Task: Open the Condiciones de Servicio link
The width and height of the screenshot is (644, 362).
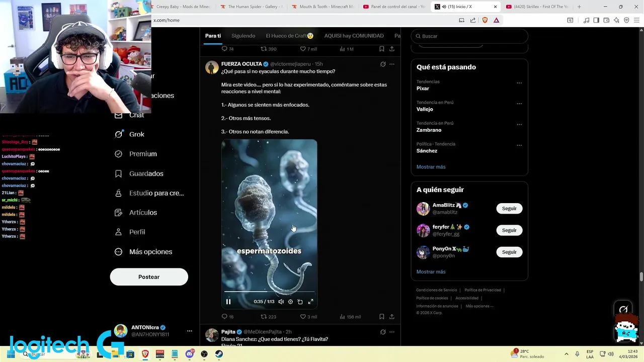Action: (x=436, y=290)
